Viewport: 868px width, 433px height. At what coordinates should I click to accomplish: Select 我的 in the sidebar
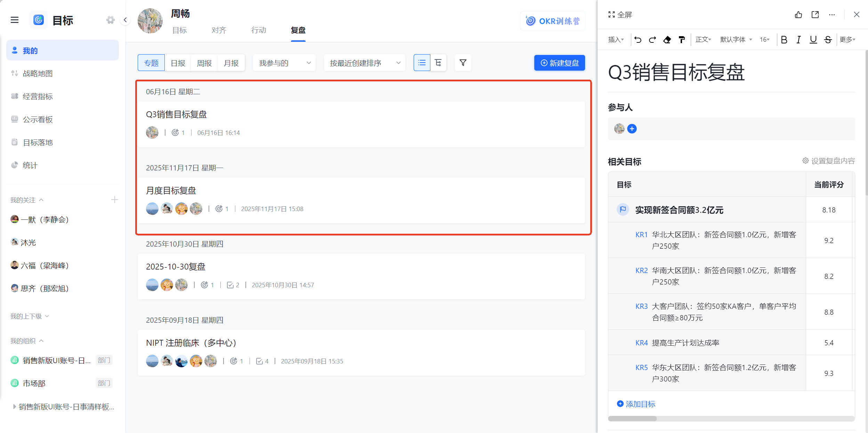pyautogui.click(x=63, y=50)
